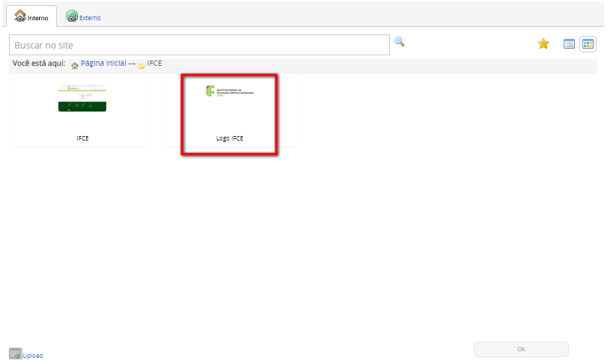Click the 'Logo IFCE' item label
The image size is (607, 364).
pyautogui.click(x=230, y=138)
